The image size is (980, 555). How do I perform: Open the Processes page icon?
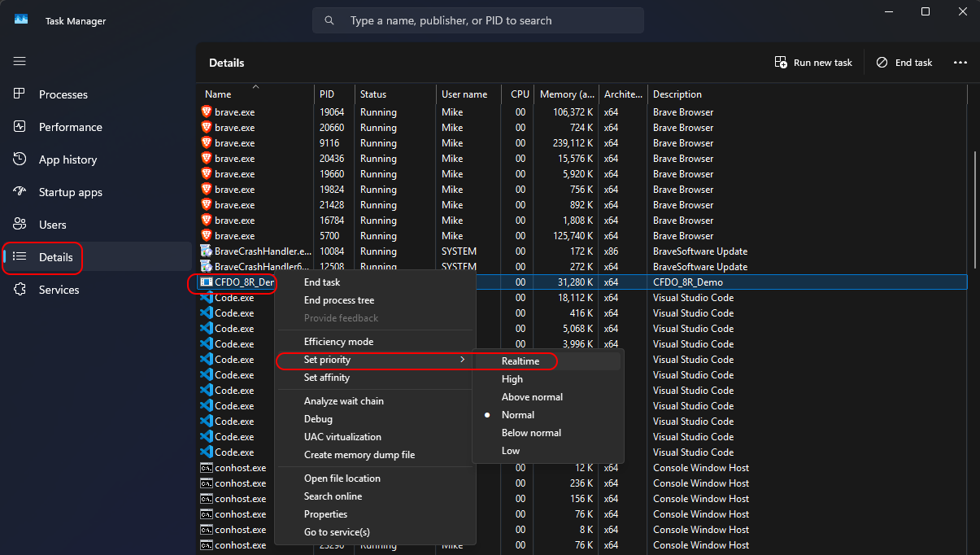pos(20,94)
